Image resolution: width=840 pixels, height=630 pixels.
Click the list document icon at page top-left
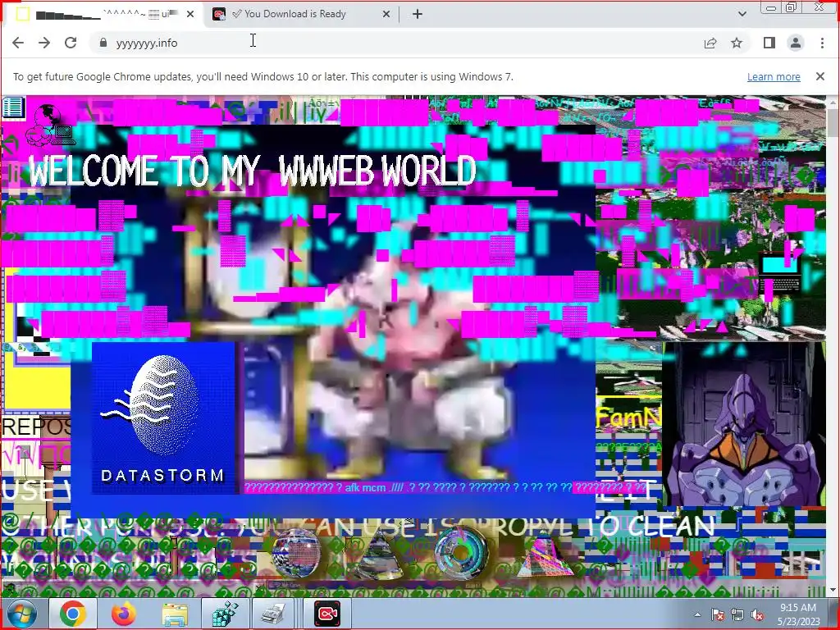13,107
